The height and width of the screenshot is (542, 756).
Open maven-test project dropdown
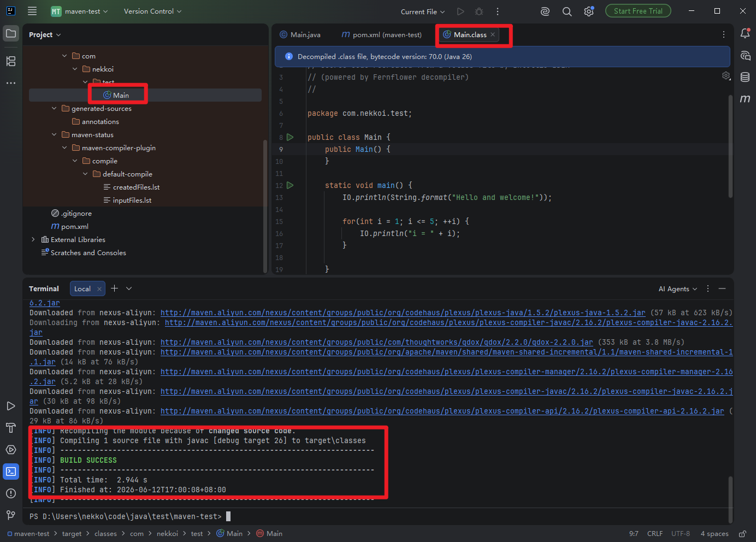[x=80, y=11]
